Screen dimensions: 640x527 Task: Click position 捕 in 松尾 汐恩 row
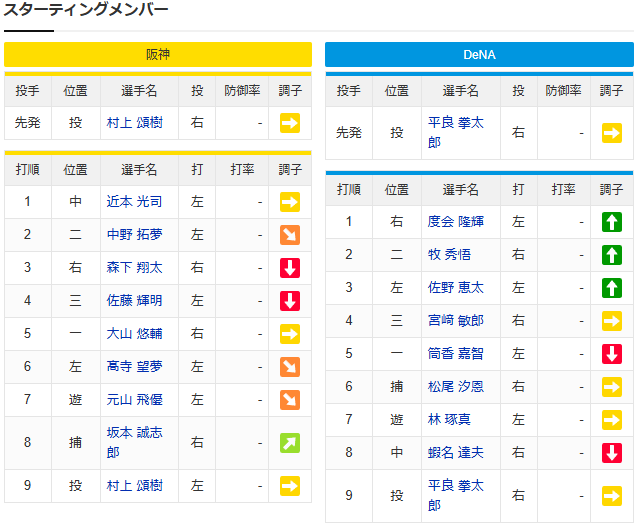[397, 387]
